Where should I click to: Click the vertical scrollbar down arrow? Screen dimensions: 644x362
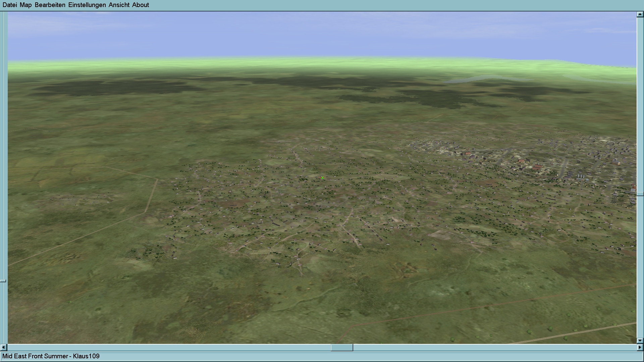click(640, 341)
